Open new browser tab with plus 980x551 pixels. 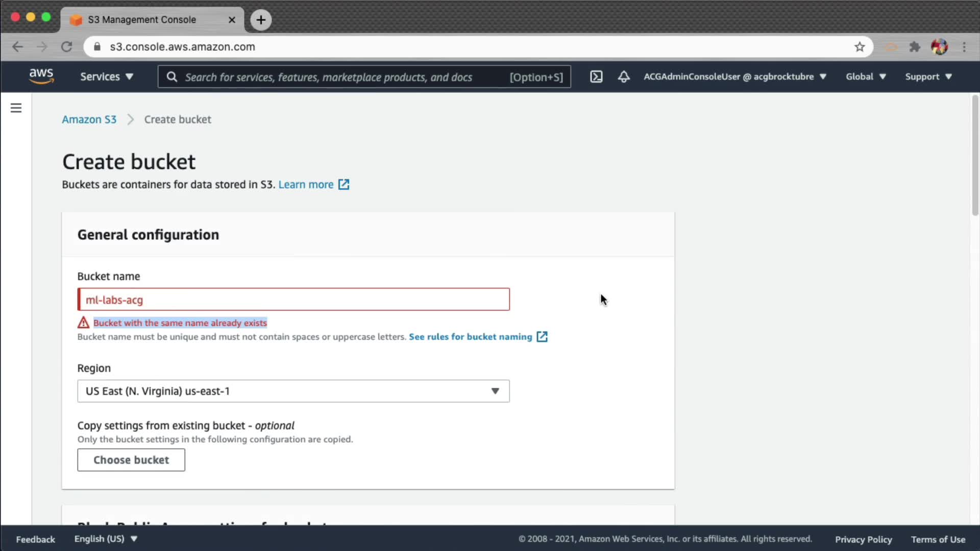pos(261,20)
